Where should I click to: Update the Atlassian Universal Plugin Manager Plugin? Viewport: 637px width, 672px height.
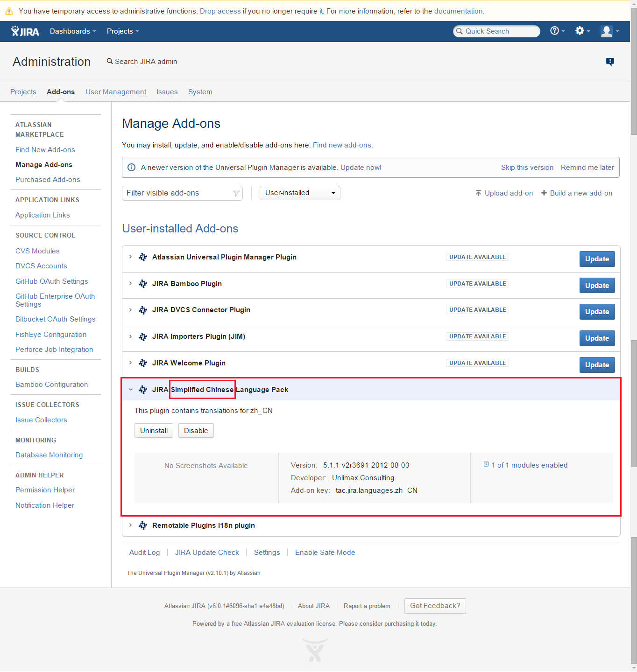[x=597, y=259]
